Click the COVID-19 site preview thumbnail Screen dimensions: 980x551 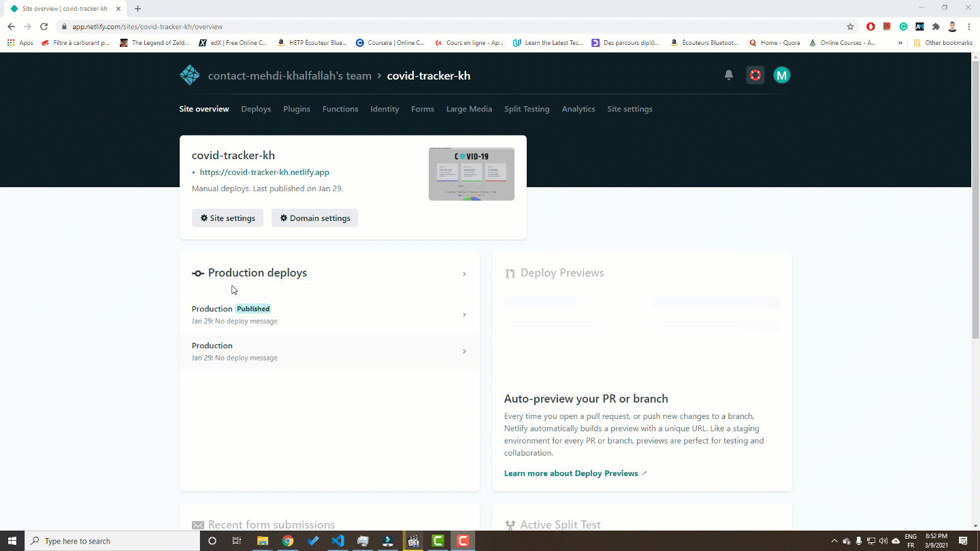coord(472,174)
